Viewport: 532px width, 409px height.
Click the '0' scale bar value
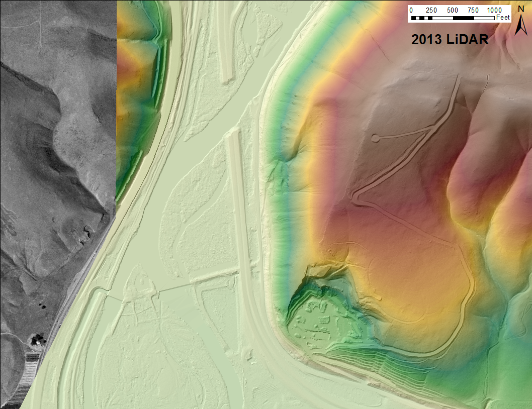pyautogui.click(x=411, y=10)
